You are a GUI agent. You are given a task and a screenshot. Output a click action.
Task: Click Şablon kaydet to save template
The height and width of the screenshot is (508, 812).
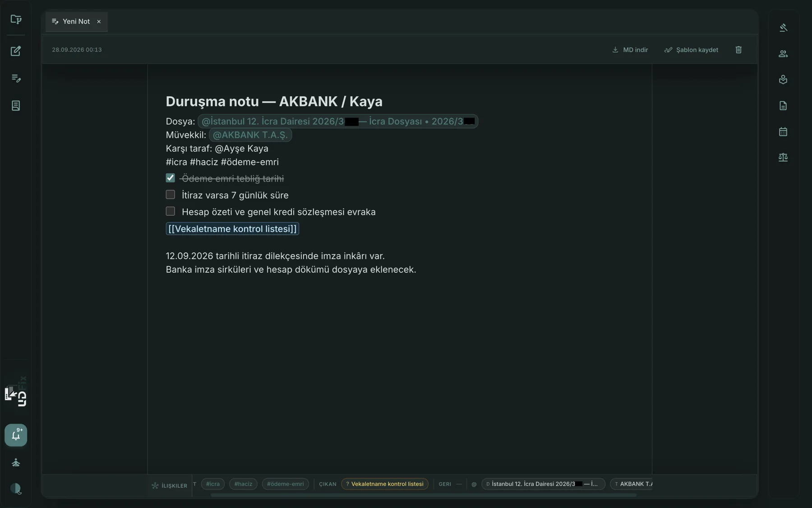[x=691, y=50]
